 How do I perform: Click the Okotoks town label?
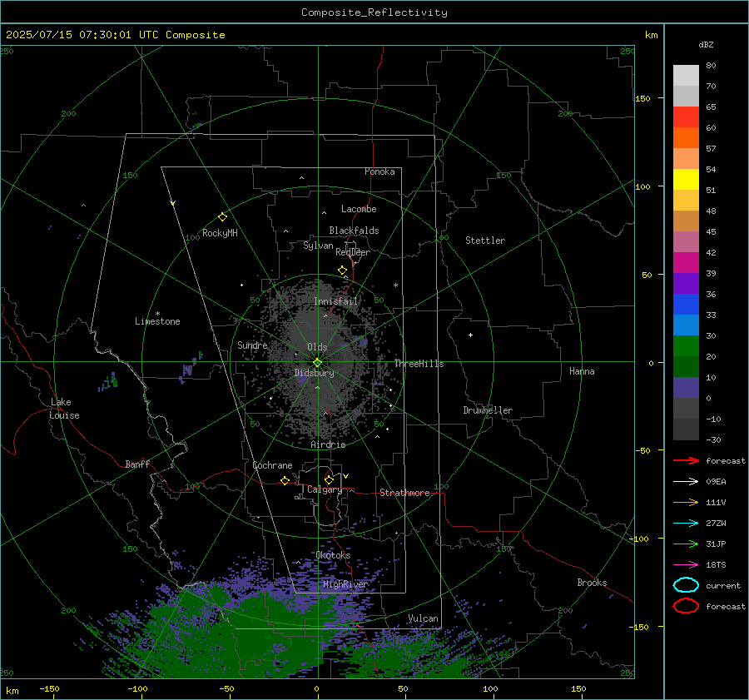point(333,555)
